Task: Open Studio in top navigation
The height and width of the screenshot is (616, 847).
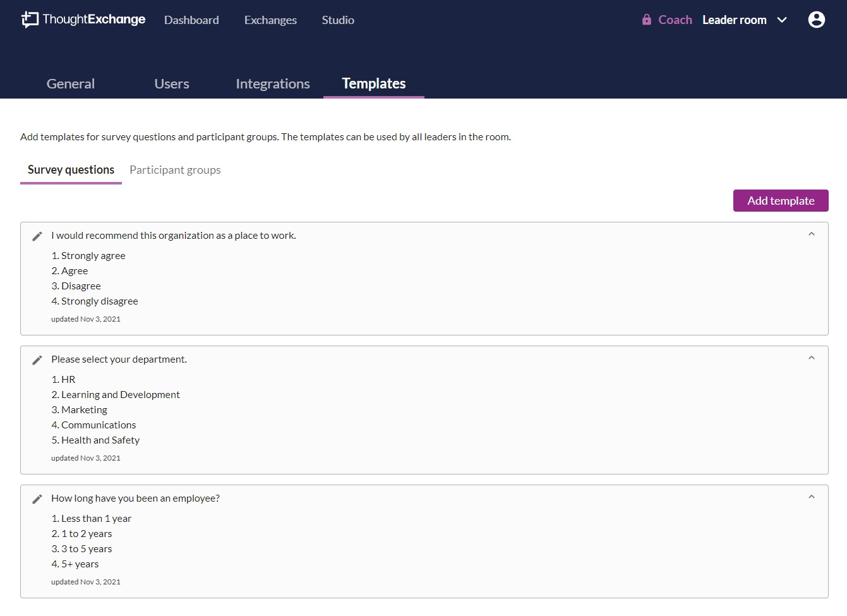Action: click(338, 20)
